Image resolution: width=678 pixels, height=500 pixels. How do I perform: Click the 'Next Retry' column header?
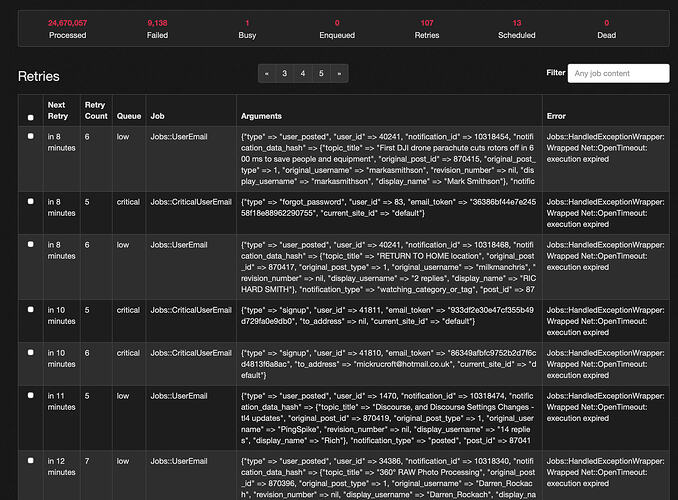58,110
